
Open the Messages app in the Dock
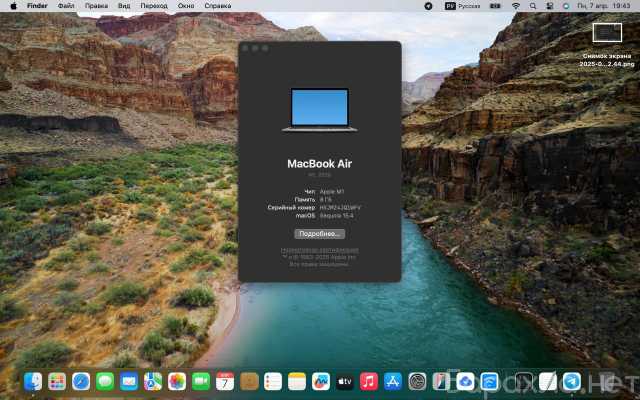105,382
